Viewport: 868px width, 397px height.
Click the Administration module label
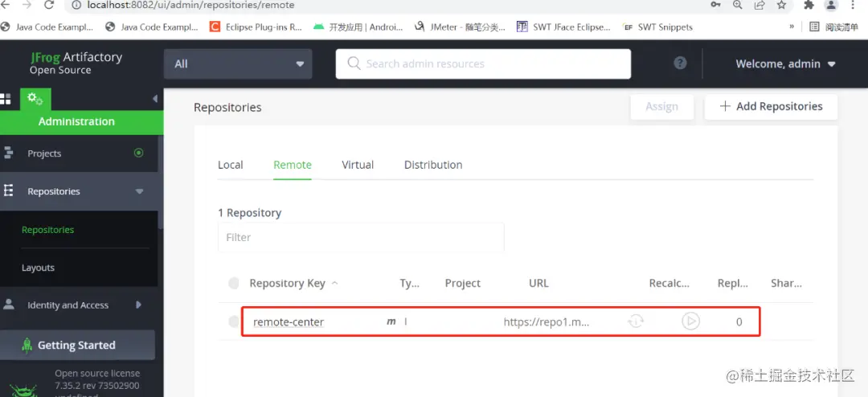(x=76, y=121)
